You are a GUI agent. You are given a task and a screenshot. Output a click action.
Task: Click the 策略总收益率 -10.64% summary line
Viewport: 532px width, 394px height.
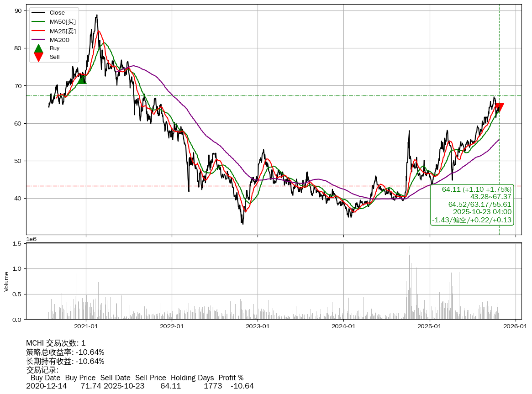pyautogui.click(x=65, y=352)
